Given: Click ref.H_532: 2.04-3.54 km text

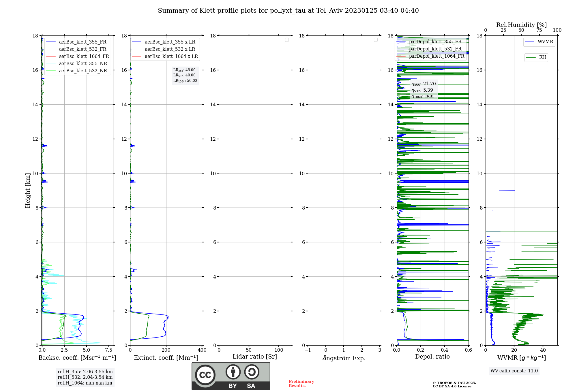Looking at the screenshot, I should click(85, 377).
